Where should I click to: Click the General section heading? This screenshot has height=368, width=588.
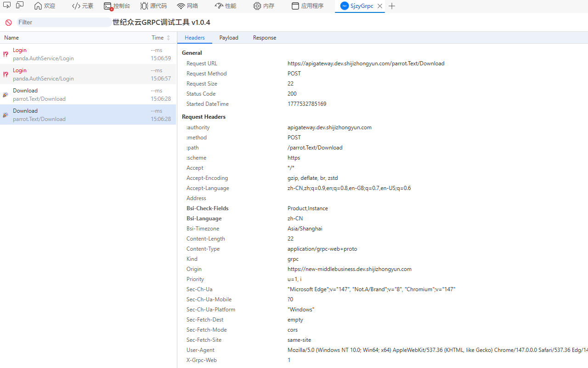tap(192, 53)
